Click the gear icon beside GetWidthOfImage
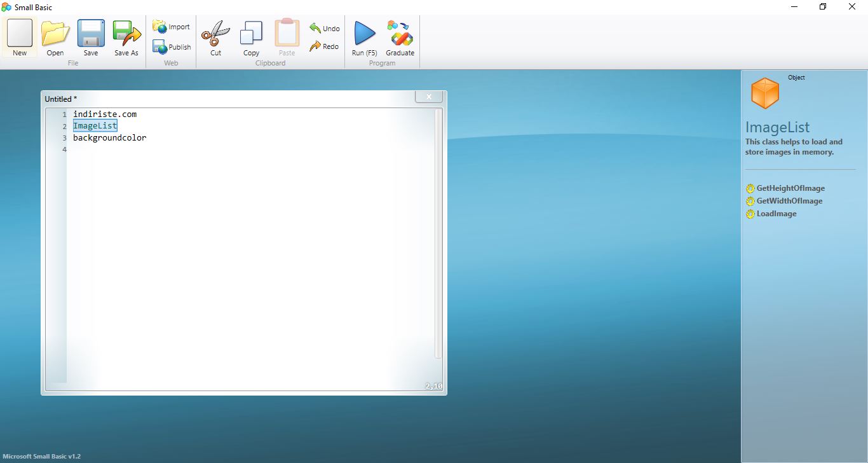 point(750,201)
